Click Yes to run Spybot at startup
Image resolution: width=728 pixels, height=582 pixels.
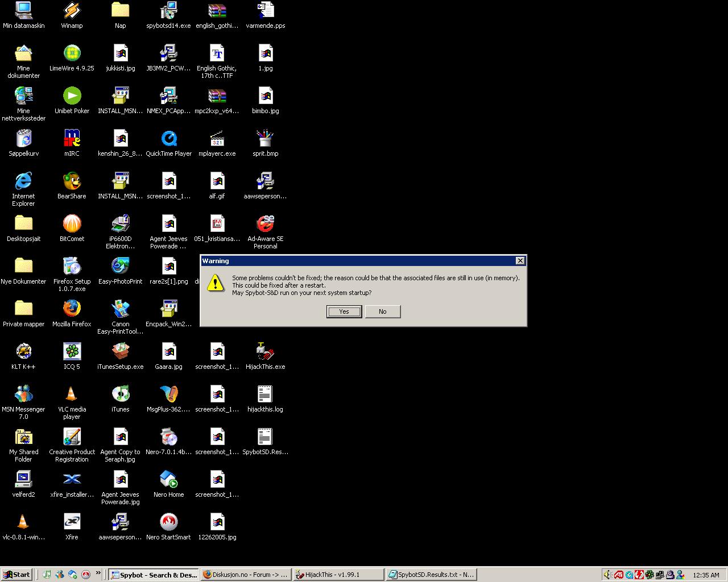(x=344, y=311)
